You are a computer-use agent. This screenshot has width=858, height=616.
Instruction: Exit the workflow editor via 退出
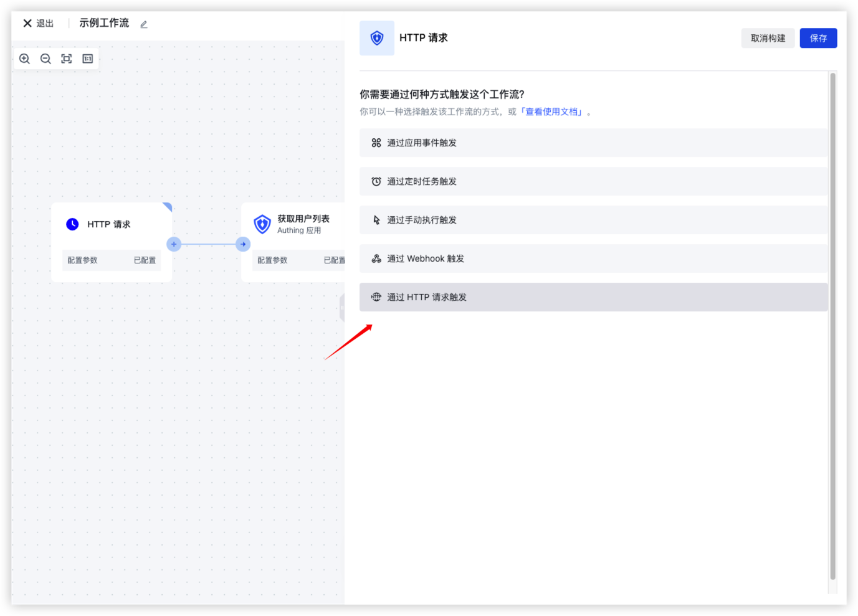tap(39, 23)
